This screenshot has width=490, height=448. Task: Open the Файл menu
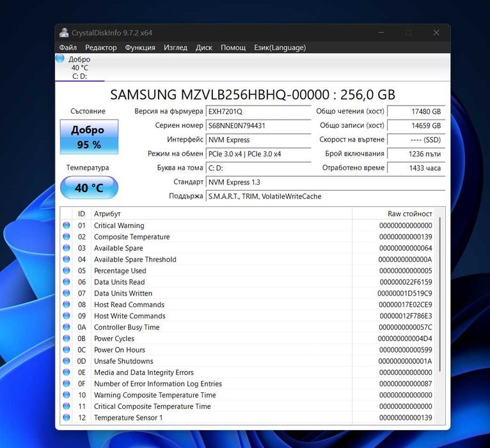[x=68, y=47]
